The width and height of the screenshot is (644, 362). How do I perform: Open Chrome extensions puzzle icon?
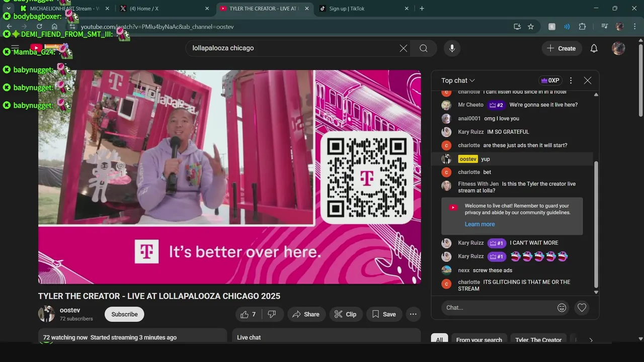tap(582, 27)
